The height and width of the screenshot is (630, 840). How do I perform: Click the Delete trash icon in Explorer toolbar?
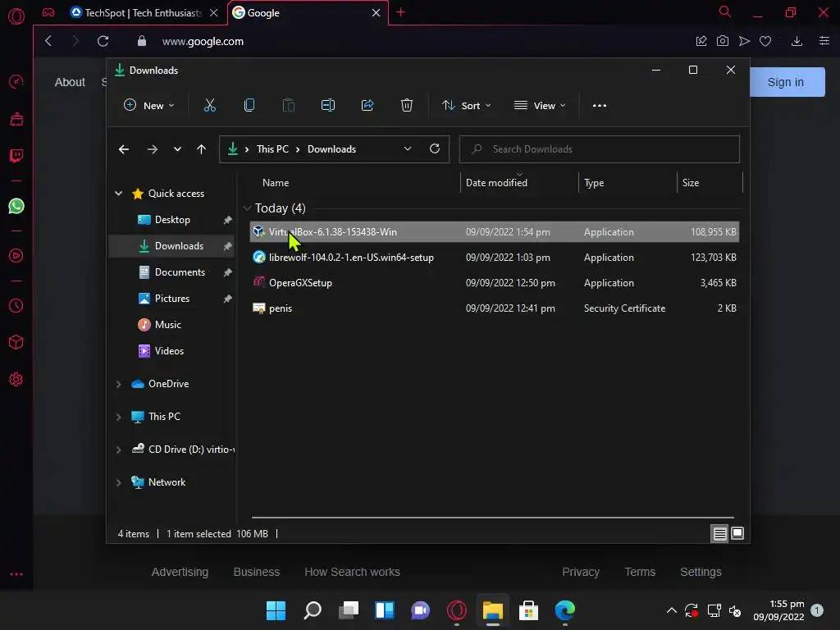pos(407,106)
